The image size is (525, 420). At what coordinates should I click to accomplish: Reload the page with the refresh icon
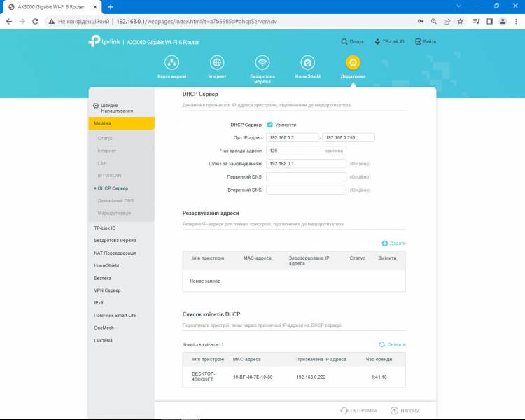[35, 22]
